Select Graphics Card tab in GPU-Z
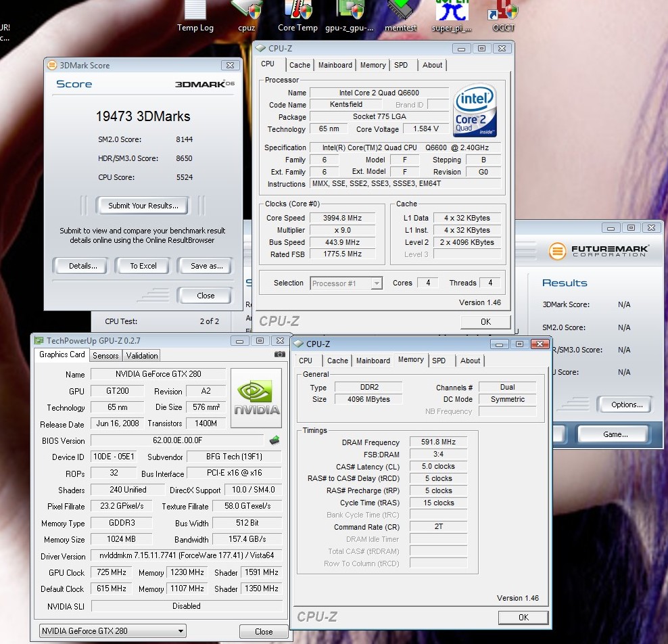The width and height of the screenshot is (668, 644). [62, 354]
